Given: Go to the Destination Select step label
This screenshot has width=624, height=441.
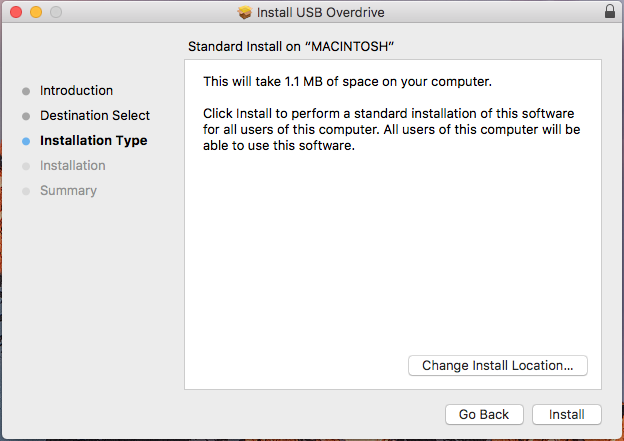Looking at the screenshot, I should click(95, 116).
